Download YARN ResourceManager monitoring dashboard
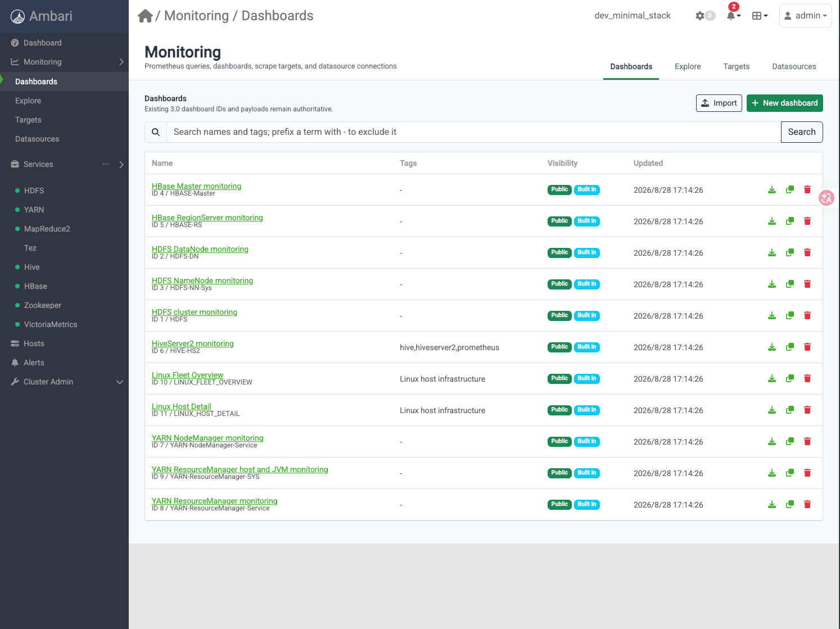 tap(772, 505)
